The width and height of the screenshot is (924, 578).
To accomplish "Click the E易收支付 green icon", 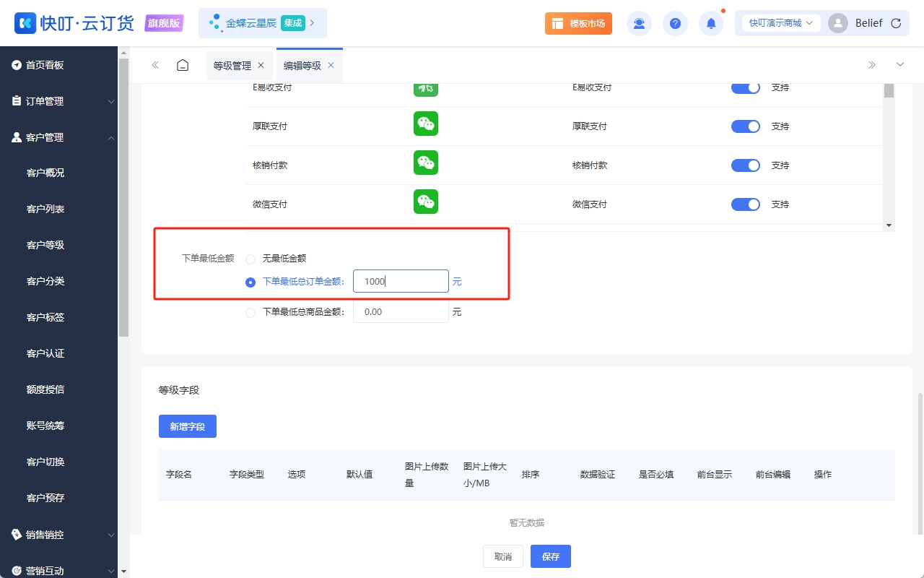I will [x=426, y=90].
